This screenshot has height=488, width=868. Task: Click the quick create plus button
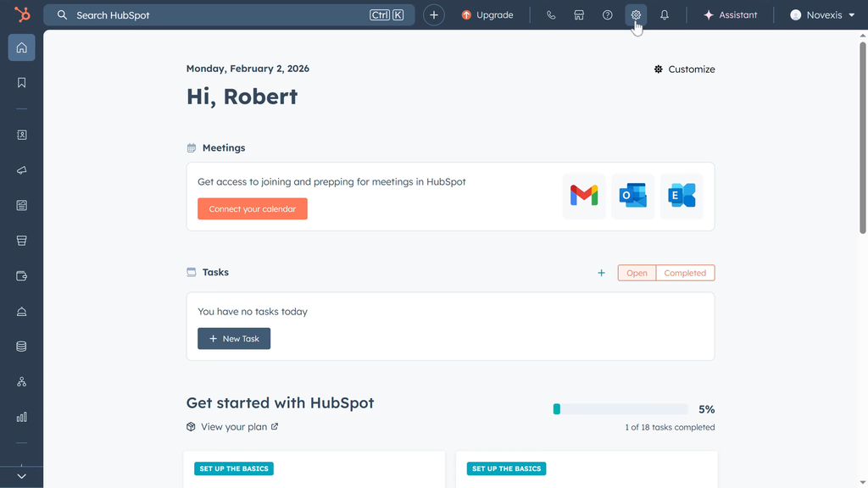point(434,15)
